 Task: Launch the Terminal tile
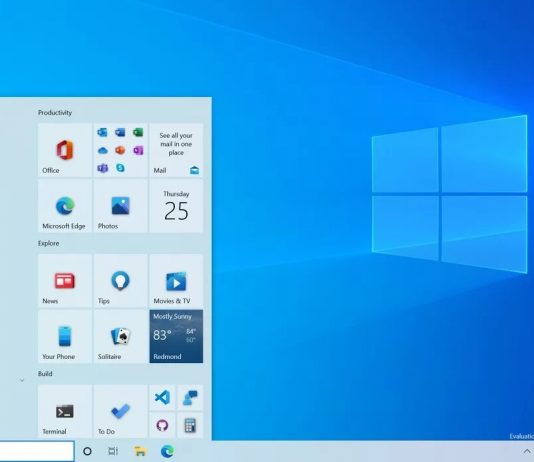[x=65, y=411]
